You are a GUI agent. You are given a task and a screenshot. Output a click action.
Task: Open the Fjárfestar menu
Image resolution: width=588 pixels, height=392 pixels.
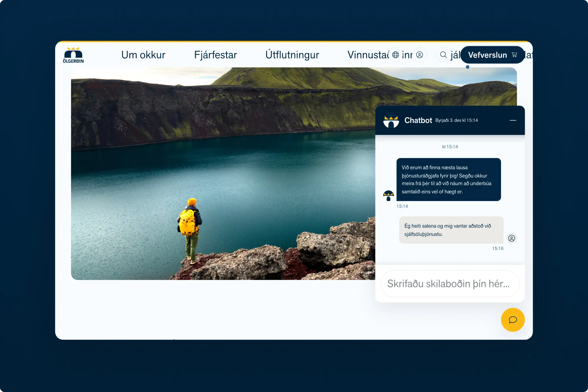click(x=216, y=55)
